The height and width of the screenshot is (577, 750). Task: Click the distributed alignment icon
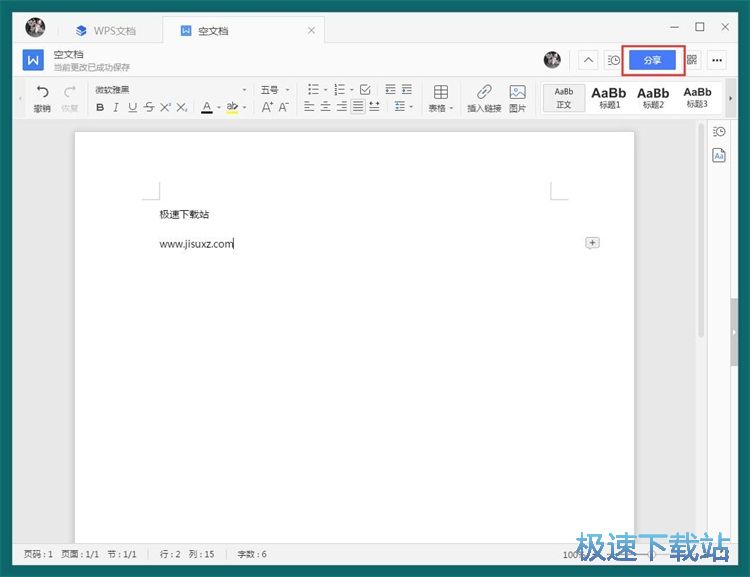(x=375, y=106)
